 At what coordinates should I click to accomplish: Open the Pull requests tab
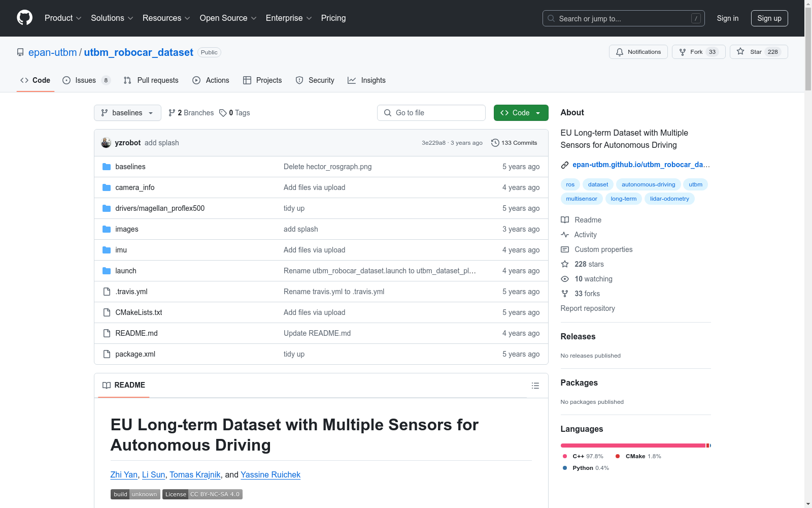[151, 80]
